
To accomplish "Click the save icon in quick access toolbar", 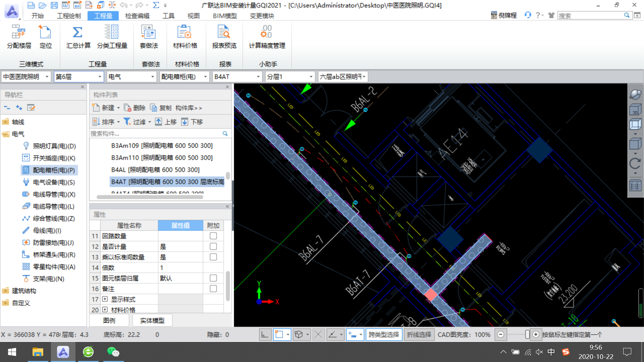I will pos(54,5).
